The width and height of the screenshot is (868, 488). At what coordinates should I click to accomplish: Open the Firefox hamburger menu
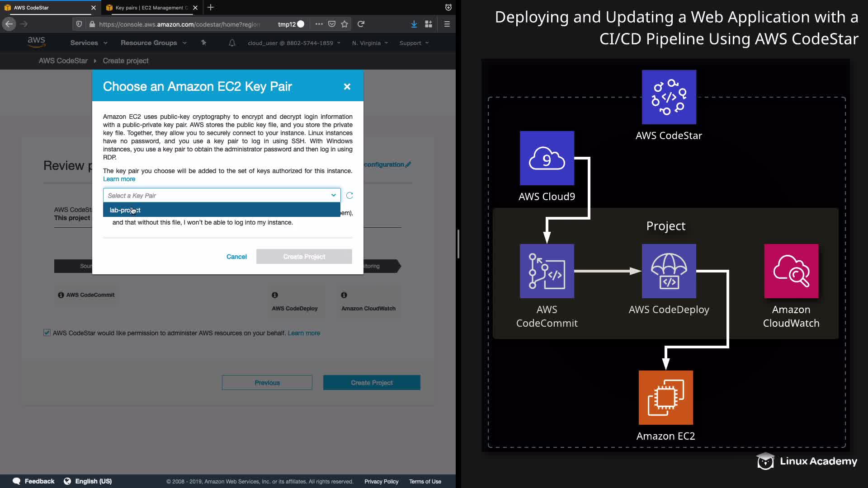pyautogui.click(x=447, y=24)
